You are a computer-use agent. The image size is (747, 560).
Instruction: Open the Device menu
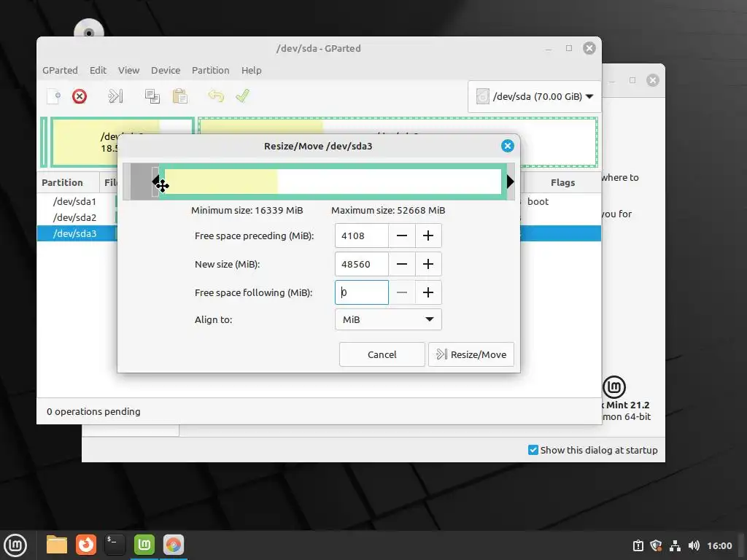click(166, 71)
